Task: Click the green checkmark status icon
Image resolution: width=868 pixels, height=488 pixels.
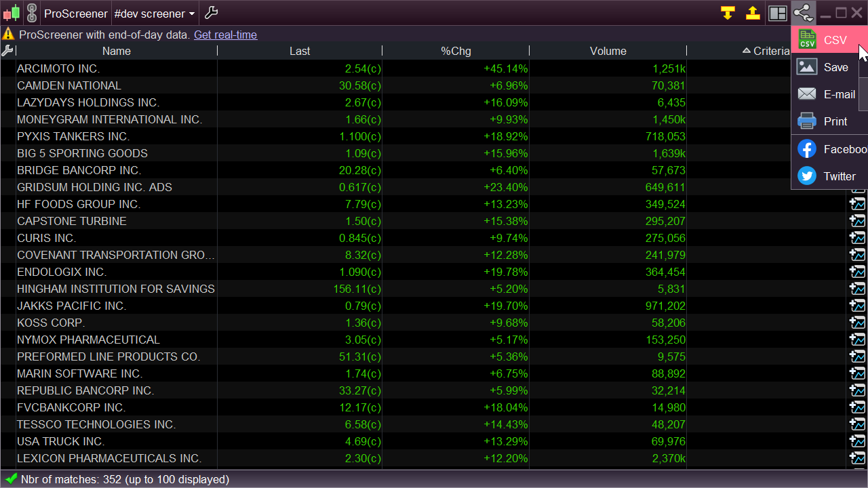Action: [11, 479]
